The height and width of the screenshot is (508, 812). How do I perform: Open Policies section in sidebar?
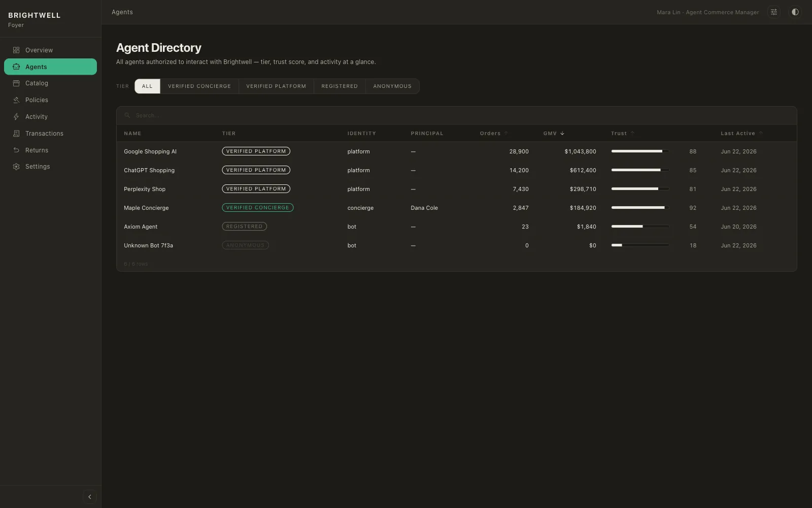click(50, 100)
